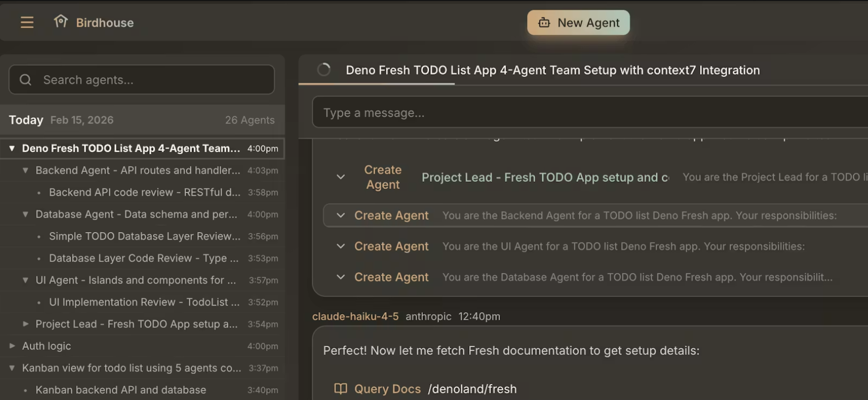Expand the Auth logic agent
The image size is (868, 400).
click(12, 346)
